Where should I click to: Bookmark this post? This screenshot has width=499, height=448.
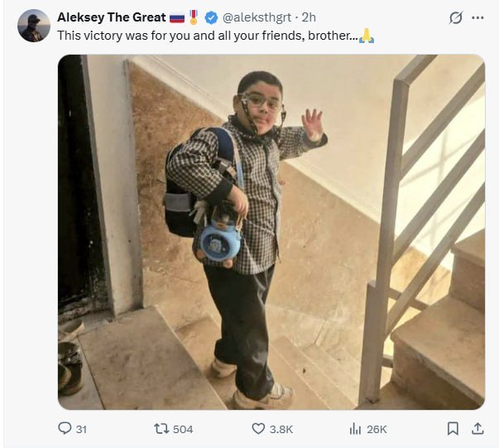(453, 428)
